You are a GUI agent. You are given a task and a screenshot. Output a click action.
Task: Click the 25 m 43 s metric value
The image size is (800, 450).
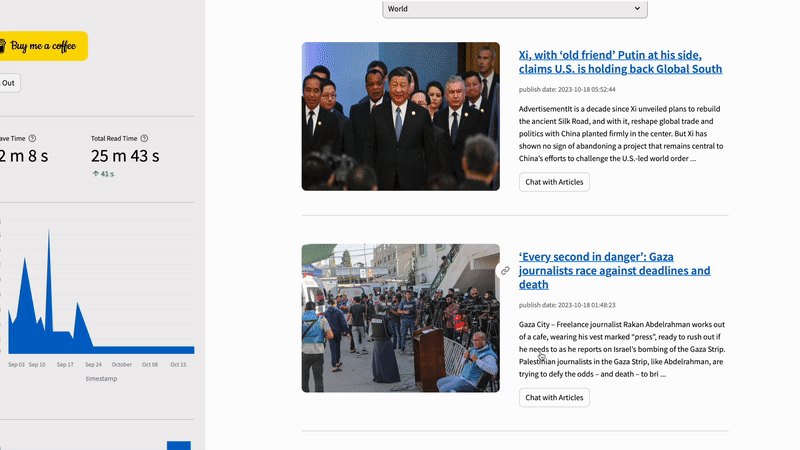(x=125, y=156)
